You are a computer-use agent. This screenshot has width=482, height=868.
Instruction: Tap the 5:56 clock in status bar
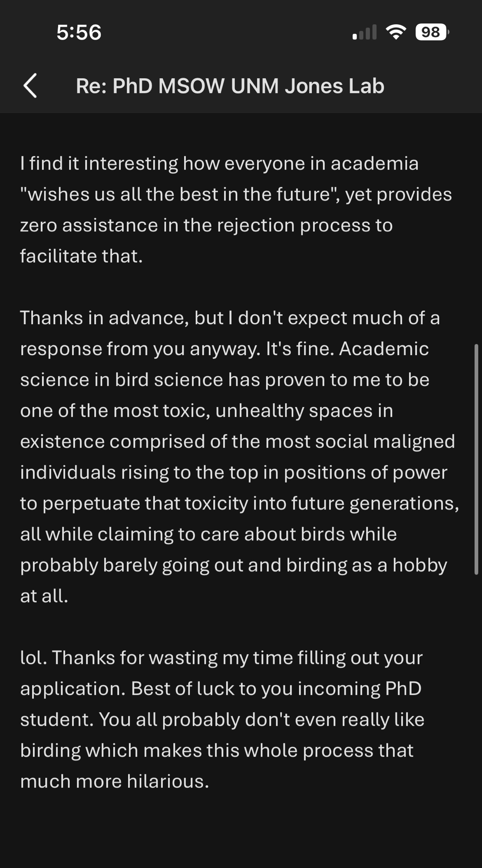[79, 33]
